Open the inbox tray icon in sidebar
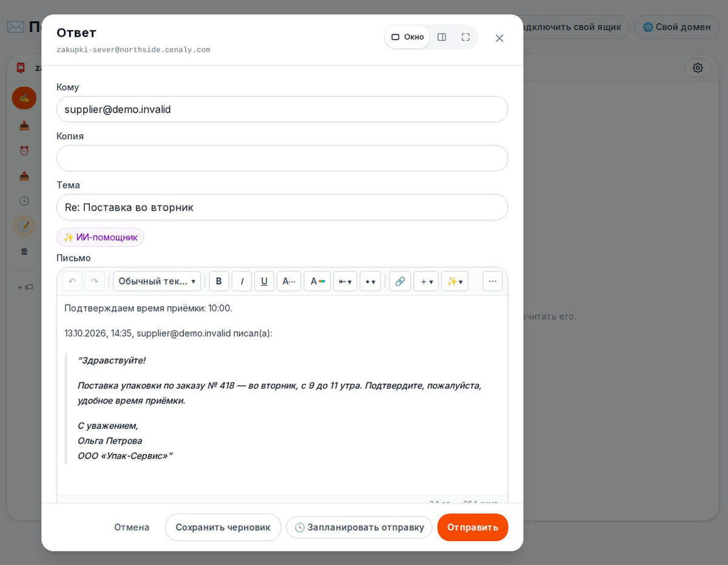Image resolution: width=728 pixels, height=565 pixels. coord(24,126)
